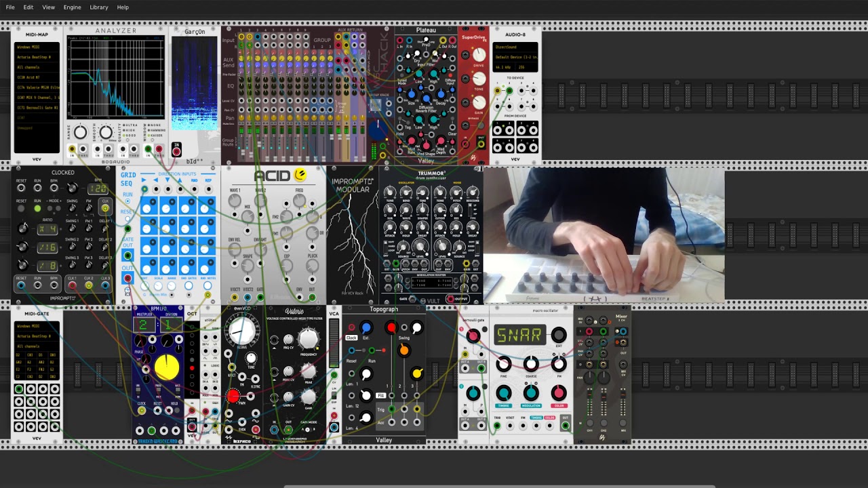Open MIDI-MAP All channels dropdown
This screenshot has width=868, height=488.
coord(37,68)
